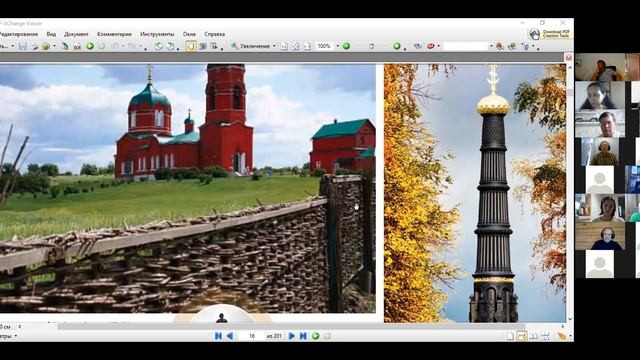Screen dimensions: 640x360
Task: Jump to the last page
Action: pyautogui.click(x=303, y=336)
